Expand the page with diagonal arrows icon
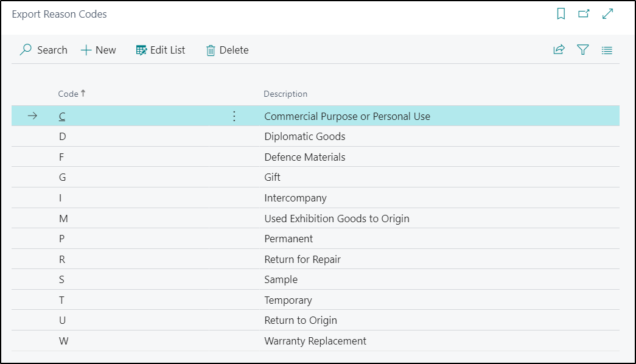The image size is (636, 364). click(607, 14)
